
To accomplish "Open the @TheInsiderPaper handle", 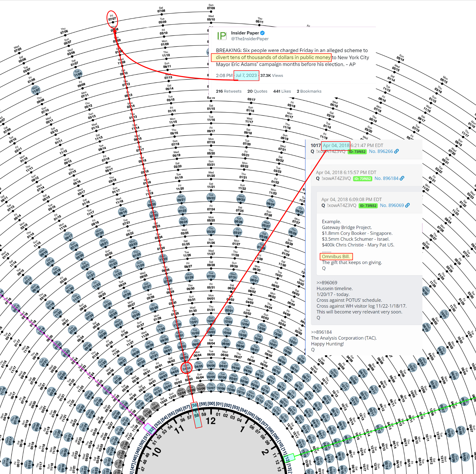I will click(x=250, y=39).
